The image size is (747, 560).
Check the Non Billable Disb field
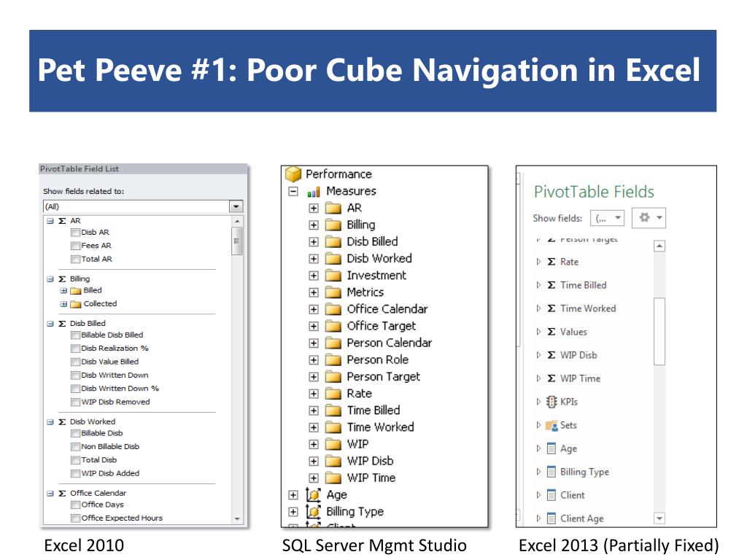[75, 447]
